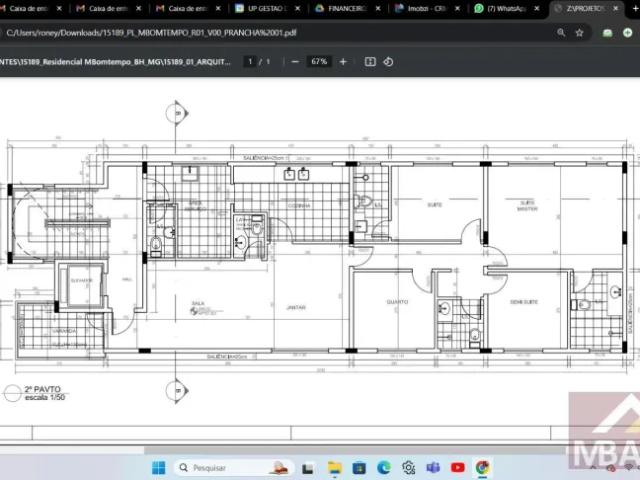Open a new browser tab
Screen dimensions: 640x480
[636, 8]
